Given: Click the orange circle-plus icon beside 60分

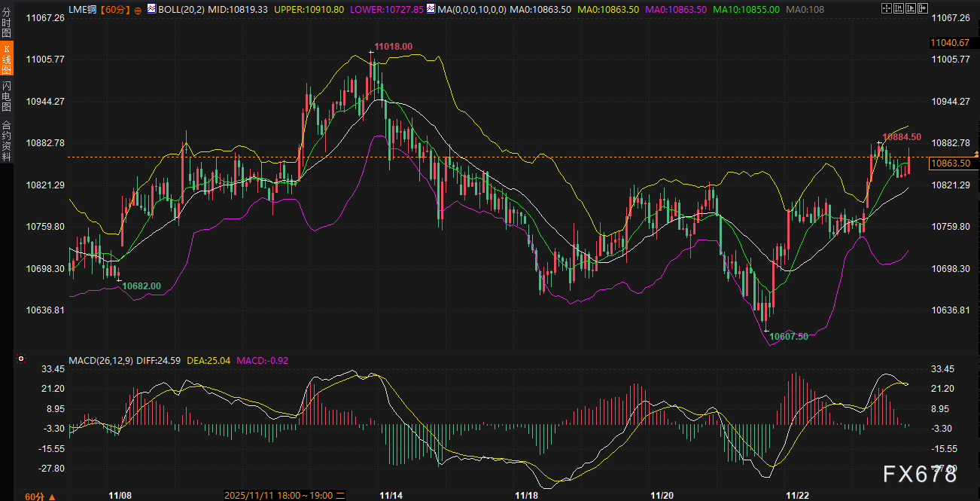Looking at the screenshot, I should (x=138, y=9).
